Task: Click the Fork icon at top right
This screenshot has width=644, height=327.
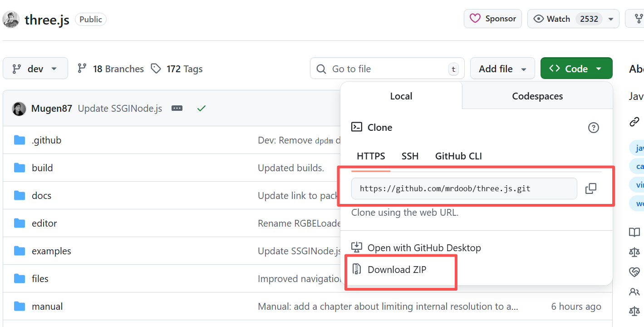Action: click(x=639, y=19)
